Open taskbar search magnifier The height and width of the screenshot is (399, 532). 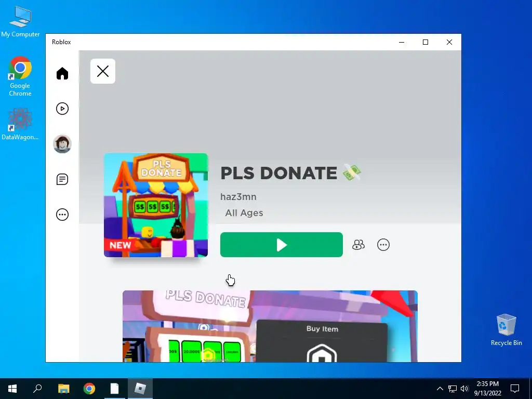(x=37, y=388)
